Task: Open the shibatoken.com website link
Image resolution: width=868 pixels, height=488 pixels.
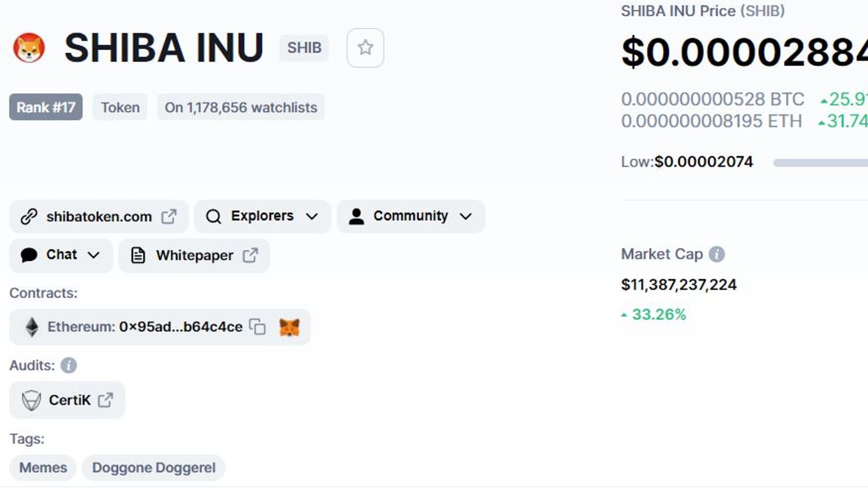Action: 99,217
